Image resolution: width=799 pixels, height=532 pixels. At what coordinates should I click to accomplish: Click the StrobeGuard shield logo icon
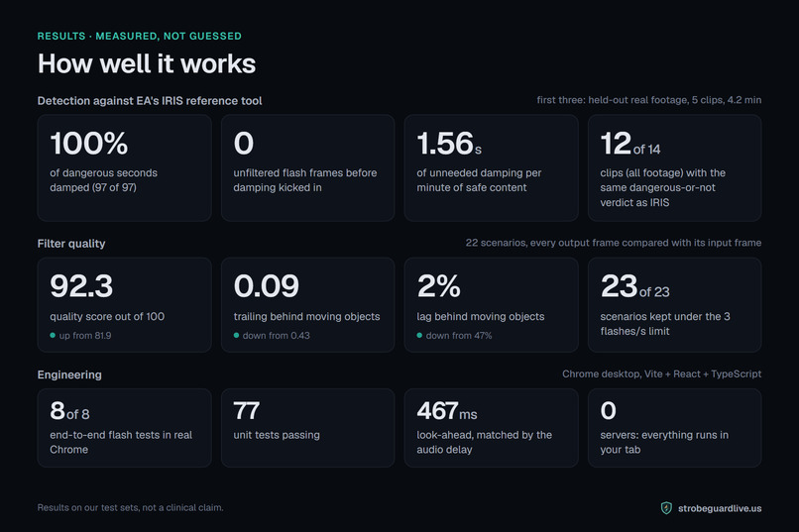[666, 508]
